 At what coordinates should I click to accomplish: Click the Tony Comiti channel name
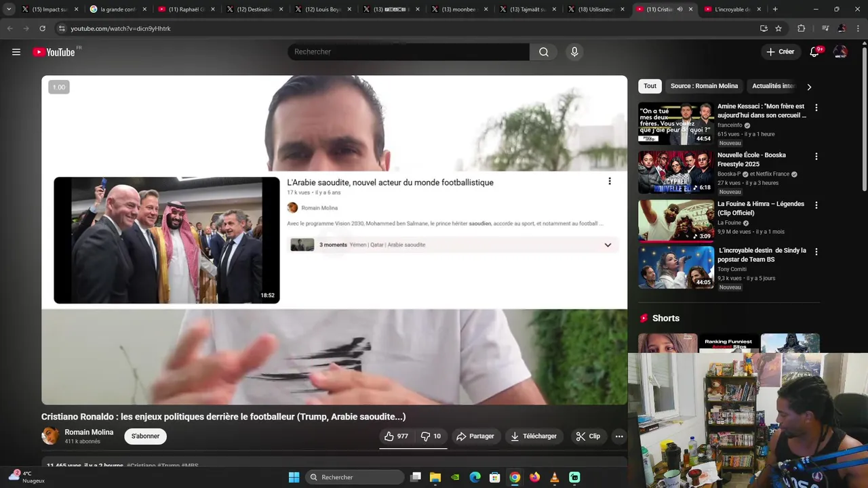[732, 269]
